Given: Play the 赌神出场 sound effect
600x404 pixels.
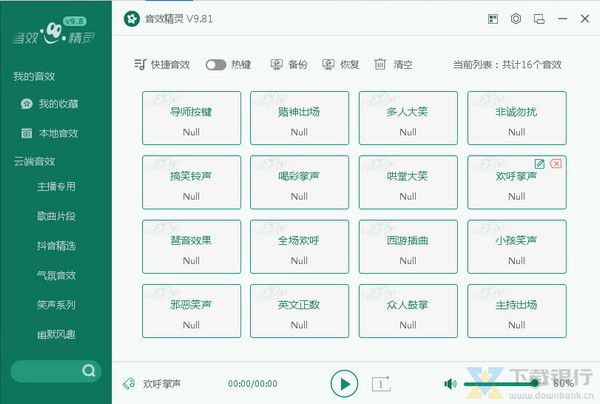Looking at the screenshot, I should click(x=300, y=118).
